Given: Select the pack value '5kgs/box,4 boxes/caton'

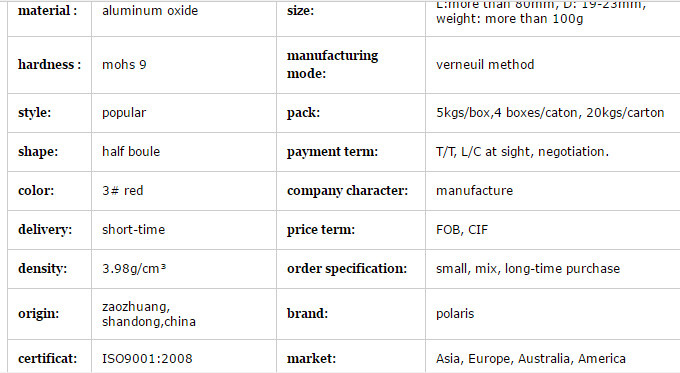Looking at the screenshot, I should click(x=507, y=113).
